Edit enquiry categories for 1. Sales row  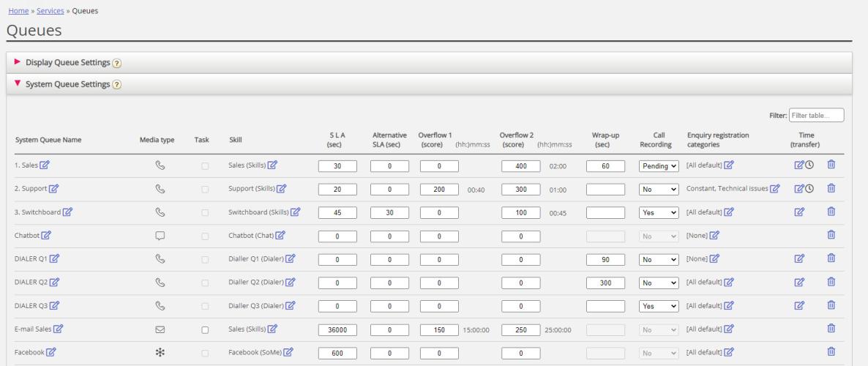729,165
